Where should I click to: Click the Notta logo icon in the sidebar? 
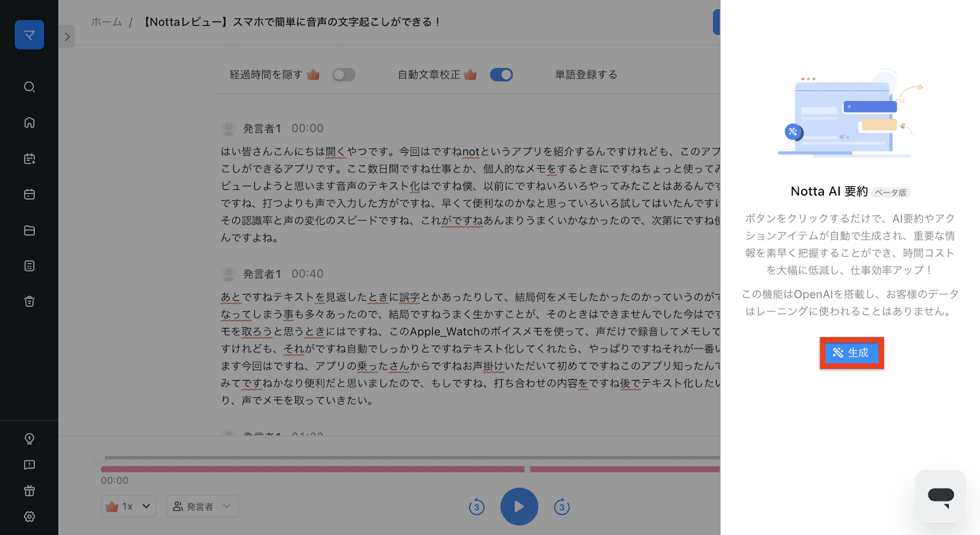pos(29,35)
